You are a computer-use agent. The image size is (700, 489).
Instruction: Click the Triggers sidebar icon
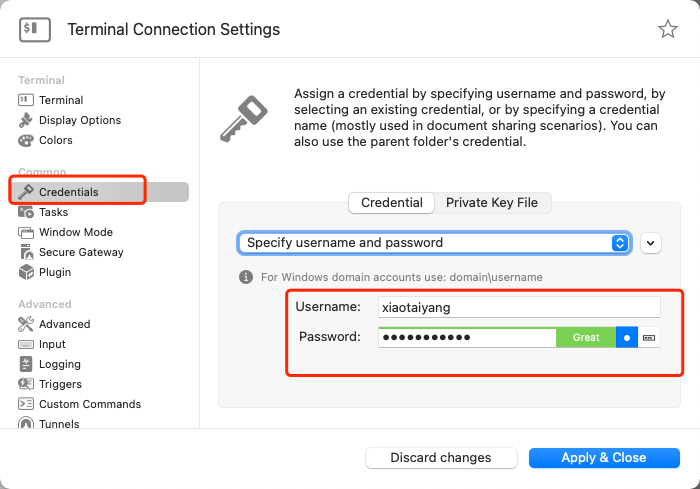(27, 384)
